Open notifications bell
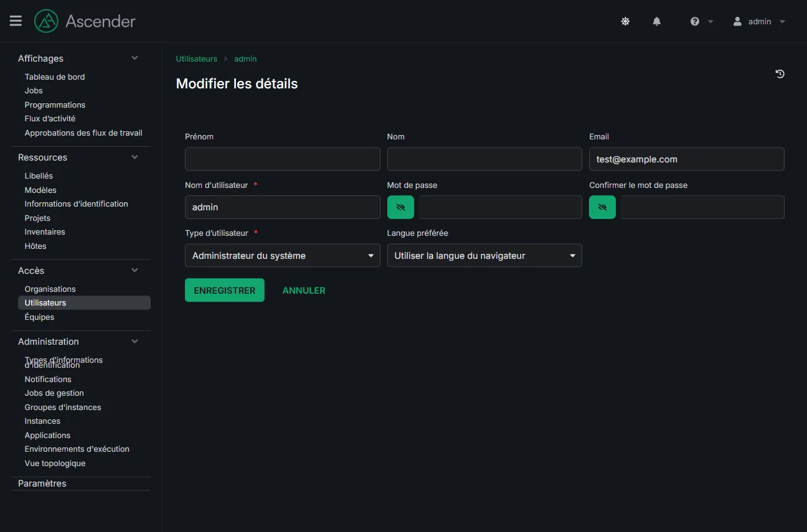 (x=656, y=21)
